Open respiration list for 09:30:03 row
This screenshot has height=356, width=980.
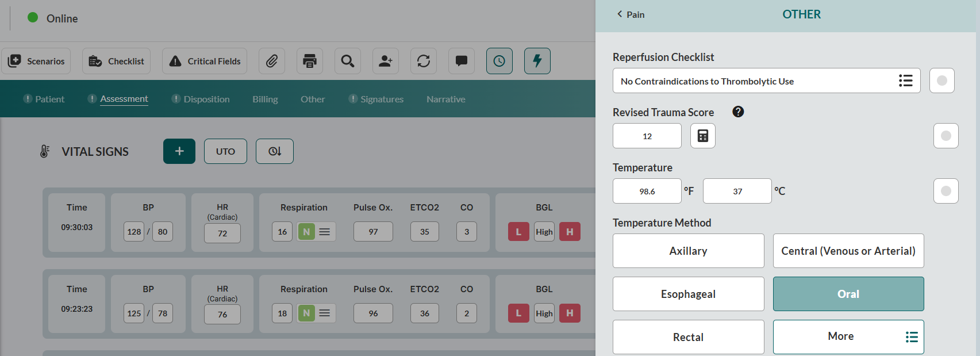(x=325, y=232)
